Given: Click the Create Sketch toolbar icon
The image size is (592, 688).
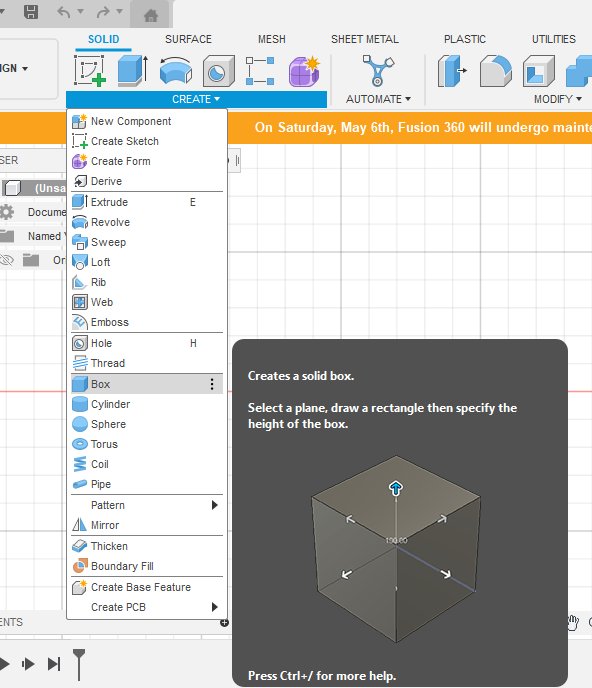Looking at the screenshot, I should [x=90, y=71].
